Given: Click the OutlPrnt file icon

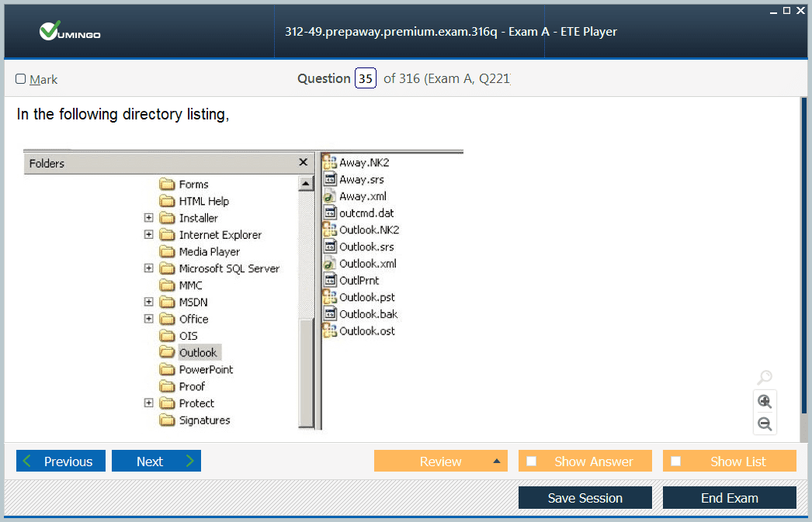Looking at the screenshot, I should pyautogui.click(x=330, y=281).
